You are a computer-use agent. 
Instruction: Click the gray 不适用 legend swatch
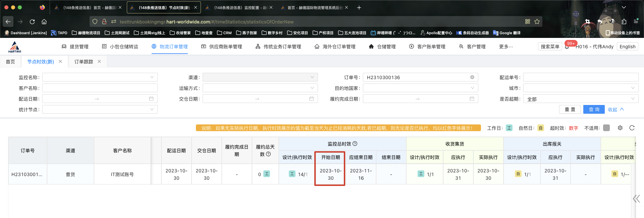tap(606, 128)
